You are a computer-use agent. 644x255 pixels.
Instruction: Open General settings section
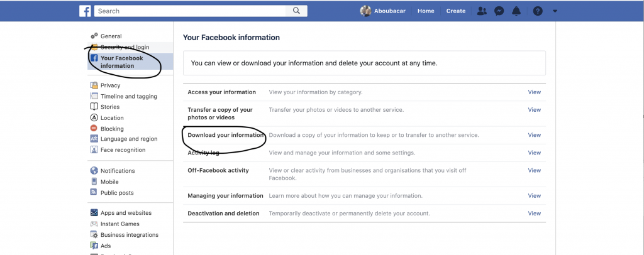click(x=111, y=36)
